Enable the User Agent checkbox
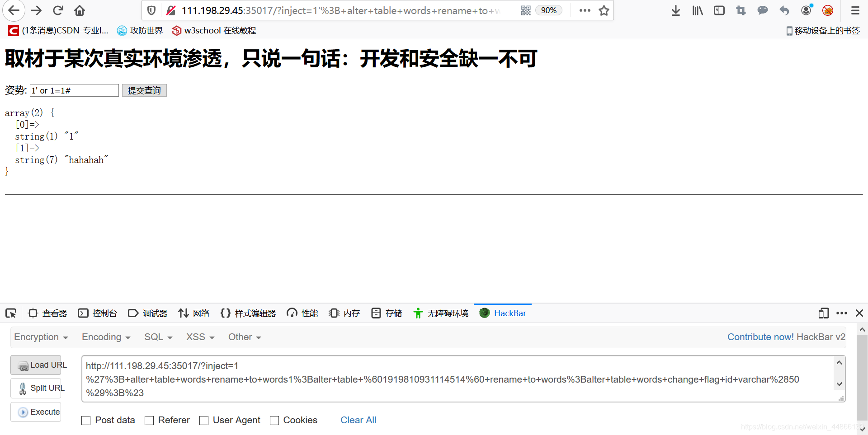The image size is (868, 435). (204, 421)
